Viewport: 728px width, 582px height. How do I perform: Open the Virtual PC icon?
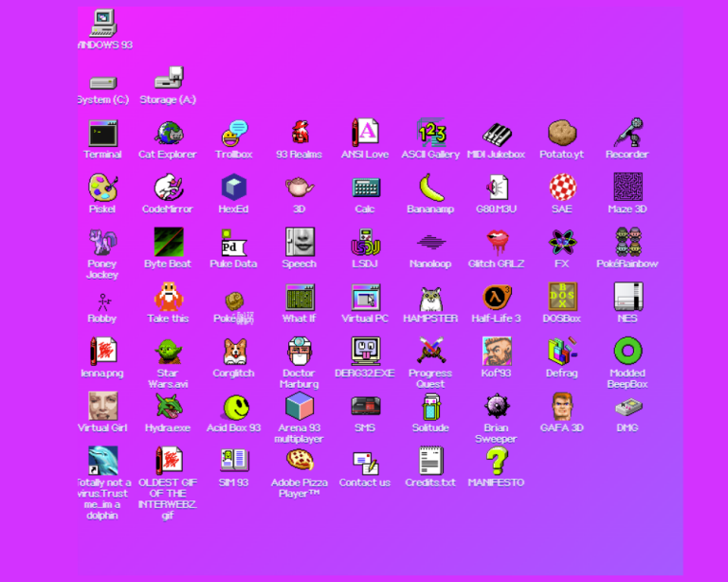(x=365, y=297)
